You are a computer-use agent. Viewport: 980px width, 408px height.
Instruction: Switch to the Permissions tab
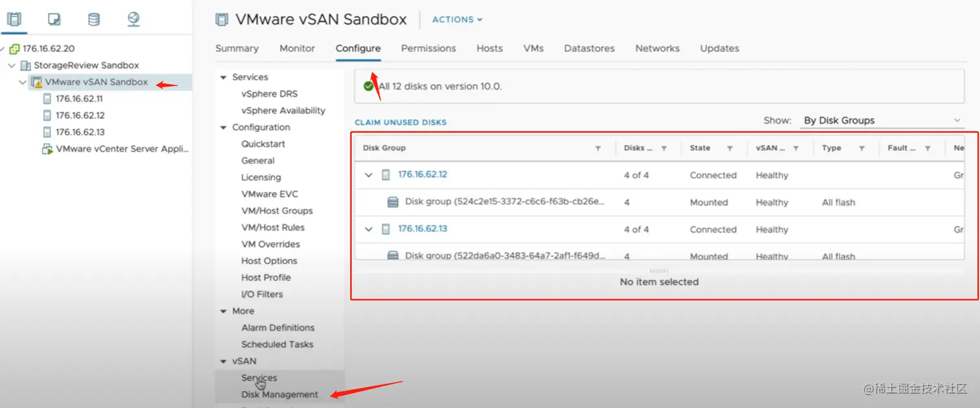pyautogui.click(x=428, y=49)
